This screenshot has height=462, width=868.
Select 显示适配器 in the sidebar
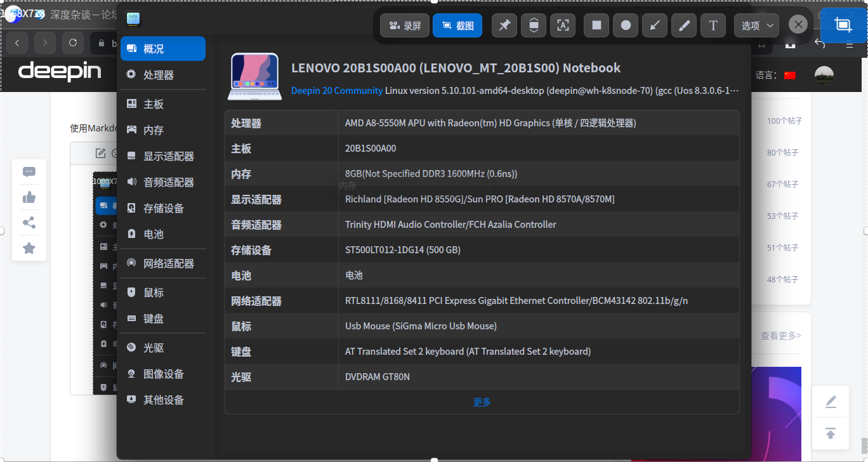coord(163,156)
